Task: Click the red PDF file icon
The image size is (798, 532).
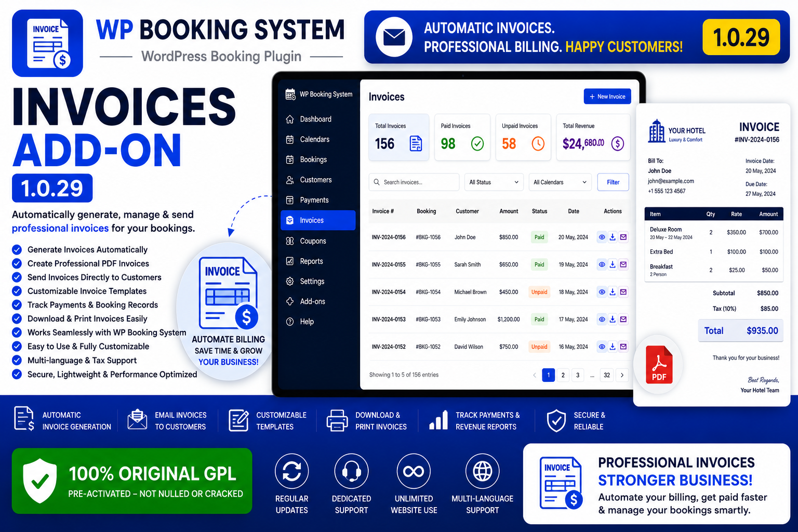Action: (x=659, y=365)
